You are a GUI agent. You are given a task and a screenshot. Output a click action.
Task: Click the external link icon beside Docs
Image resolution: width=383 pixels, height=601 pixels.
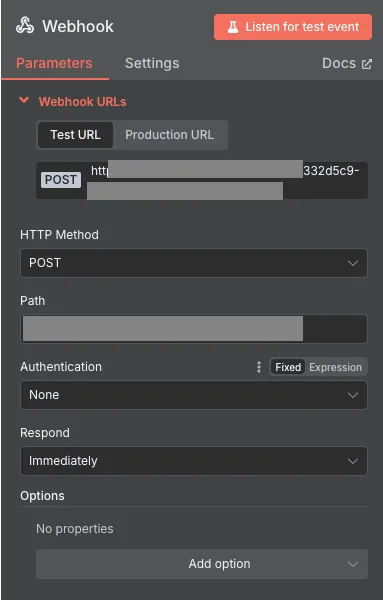(367, 64)
